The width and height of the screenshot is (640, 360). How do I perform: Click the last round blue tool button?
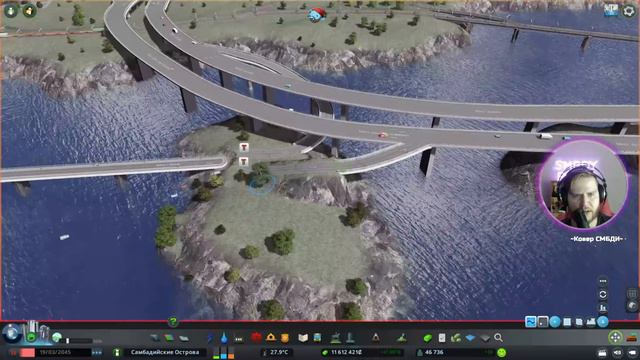coord(603,322)
